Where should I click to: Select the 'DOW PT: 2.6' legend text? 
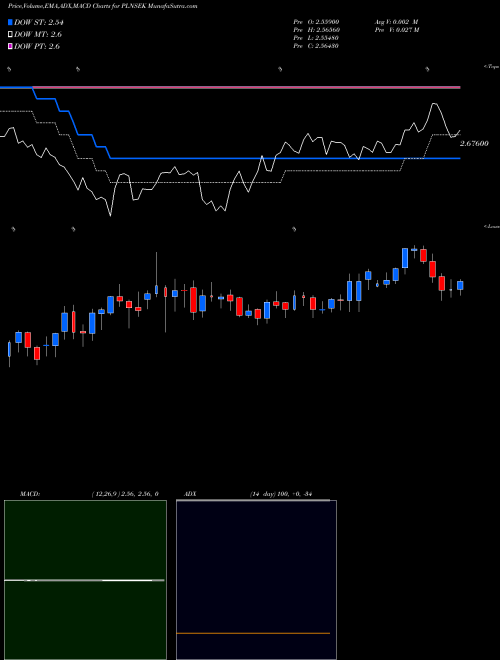point(37,46)
